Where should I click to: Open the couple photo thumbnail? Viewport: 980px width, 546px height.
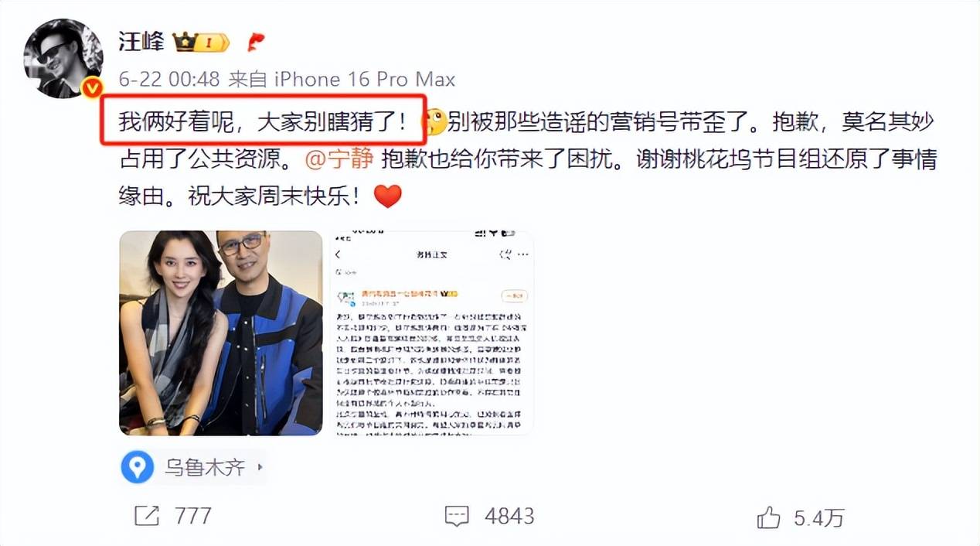(x=220, y=333)
